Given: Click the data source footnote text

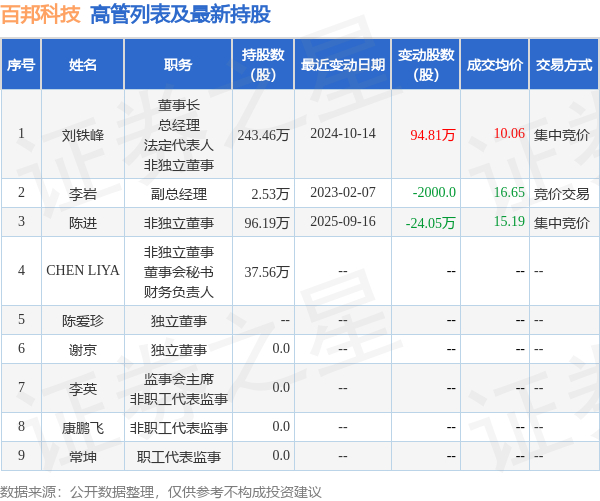Looking at the screenshot, I should pyautogui.click(x=160, y=492).
